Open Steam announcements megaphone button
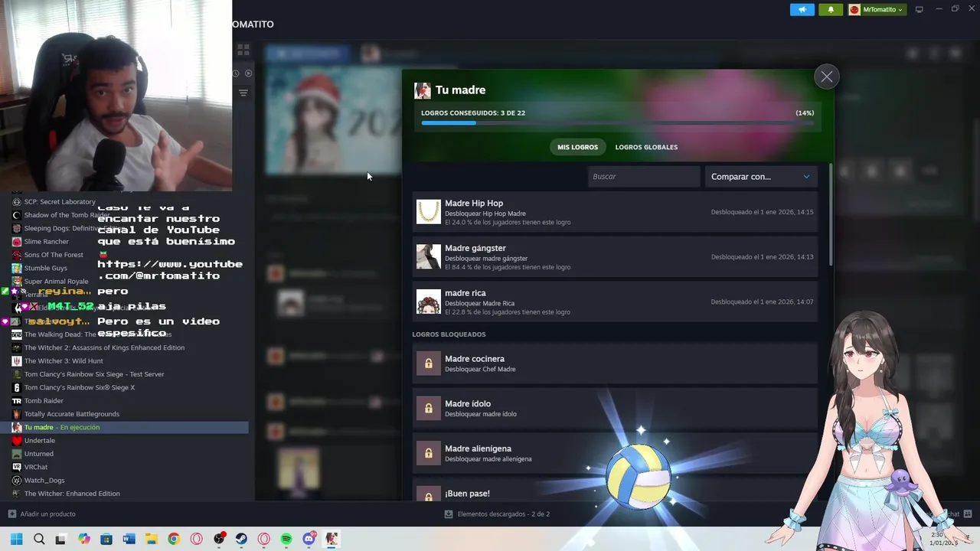Viewport: 980px width, 551px height. coord(802,9)
